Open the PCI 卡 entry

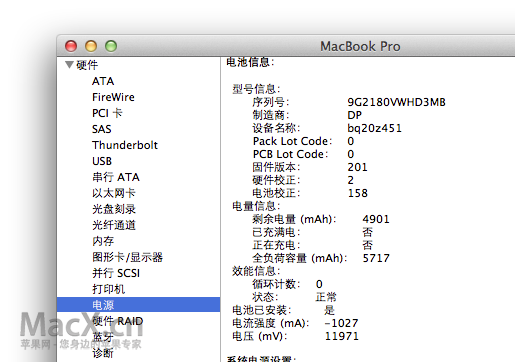107,113
